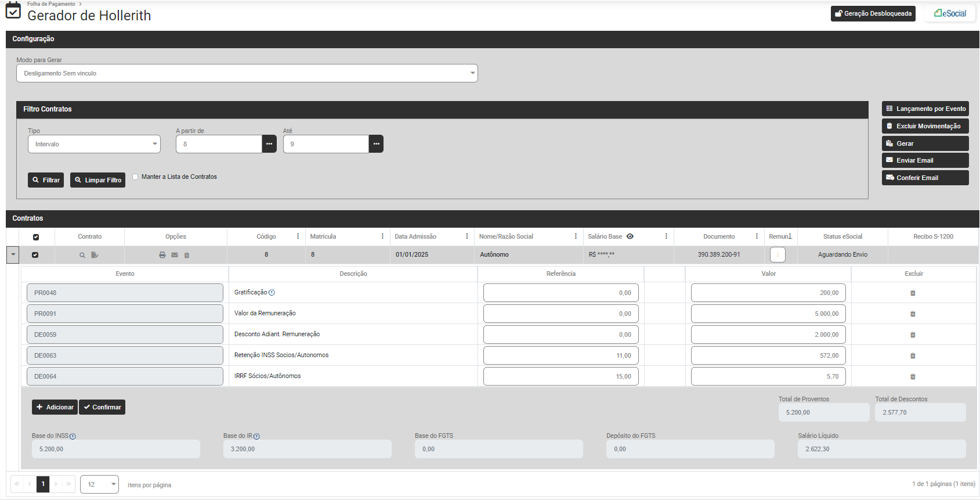Click the envelope icon in Opções column

click(175, 255)
